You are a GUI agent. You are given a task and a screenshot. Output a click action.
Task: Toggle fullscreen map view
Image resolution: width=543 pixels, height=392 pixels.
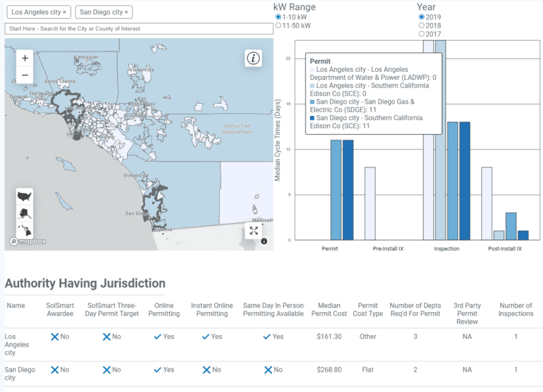(x=253, y=231)
